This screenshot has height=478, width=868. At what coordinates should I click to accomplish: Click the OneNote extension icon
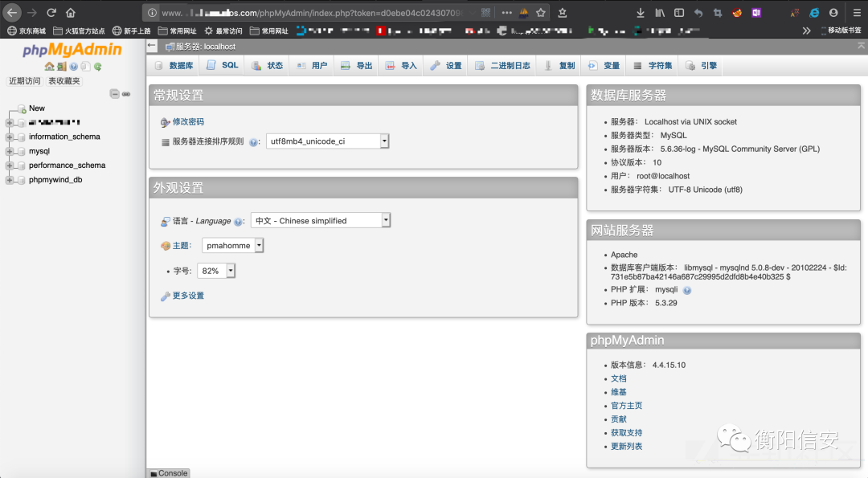tap(756, 12)
